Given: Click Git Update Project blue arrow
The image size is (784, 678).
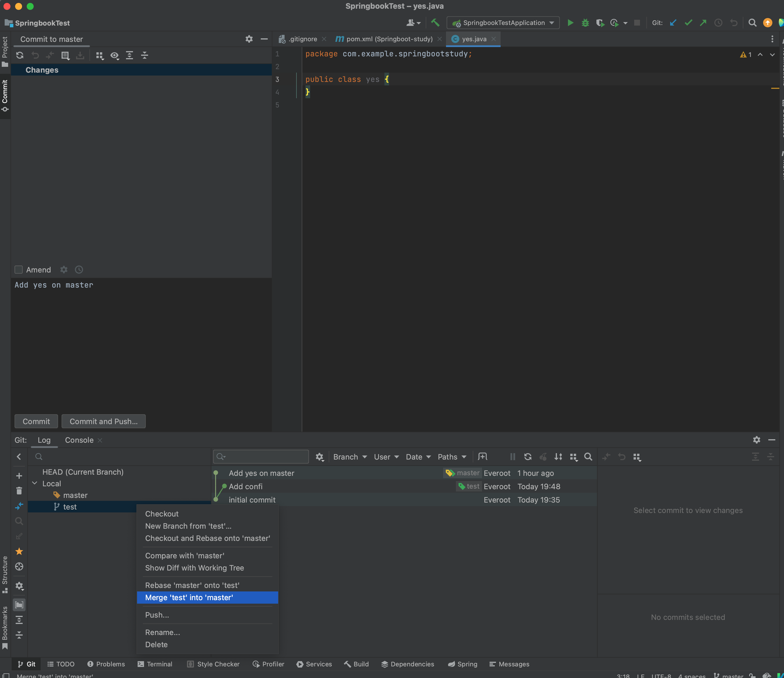Looking at the screenshot, I should pos(673,23).
